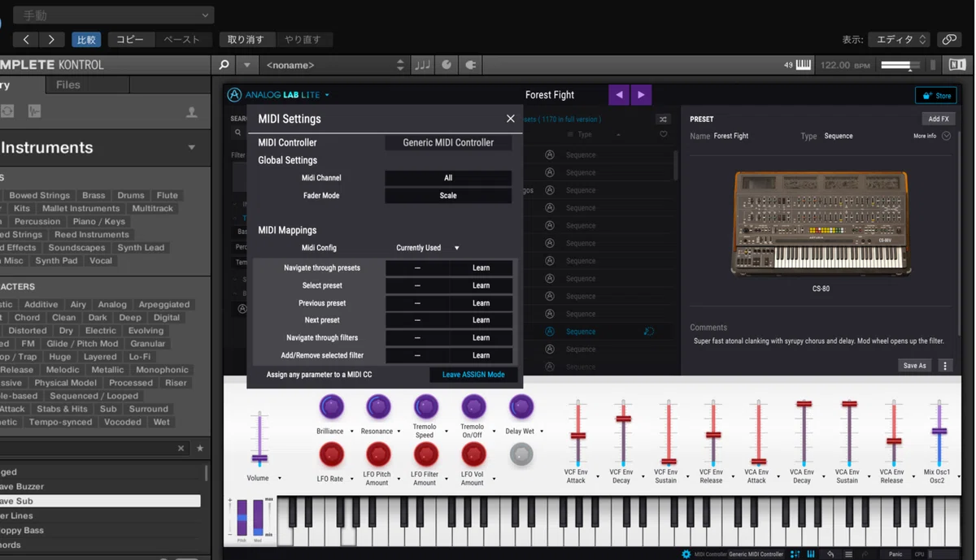Click the Panic button in status bar

895,554
